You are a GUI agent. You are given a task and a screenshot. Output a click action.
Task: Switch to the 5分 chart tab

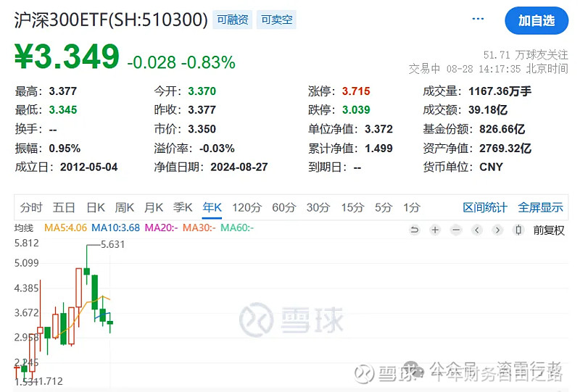(384, 207)
